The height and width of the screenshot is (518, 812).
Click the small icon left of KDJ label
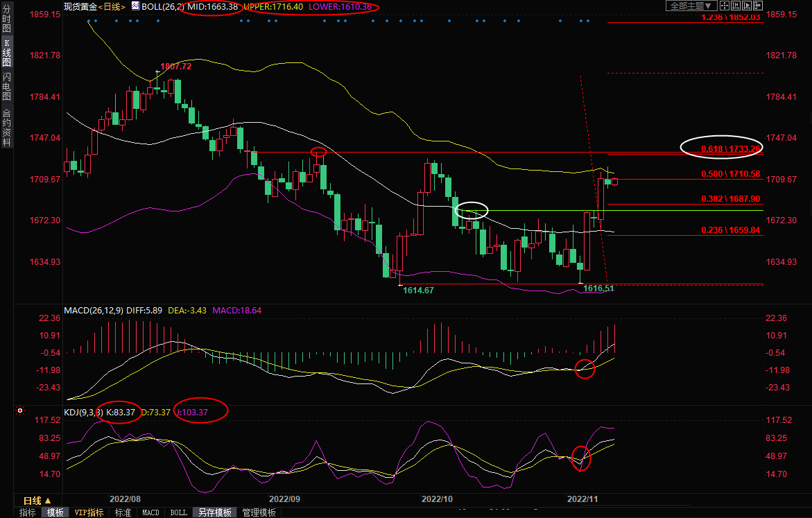click(x=19, y=411)
